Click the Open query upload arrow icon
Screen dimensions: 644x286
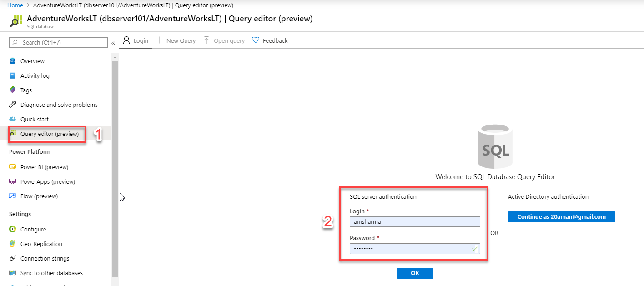tap(206, 40)
